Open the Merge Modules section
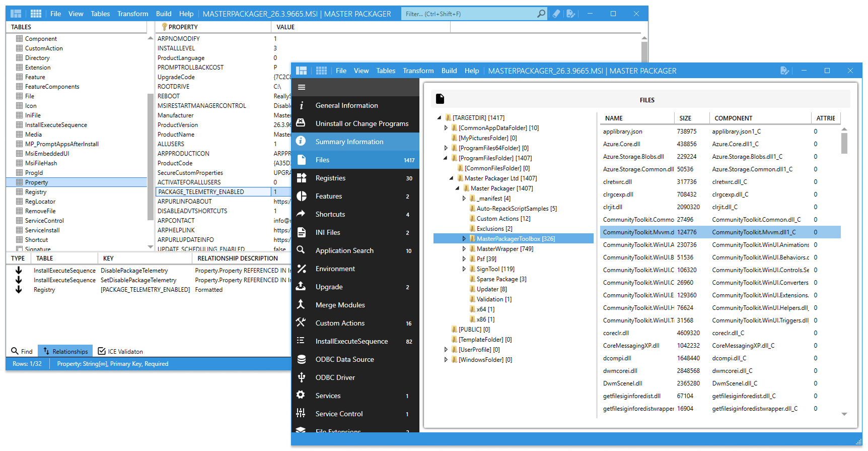 pyautogui.click(x=355, y=305)
